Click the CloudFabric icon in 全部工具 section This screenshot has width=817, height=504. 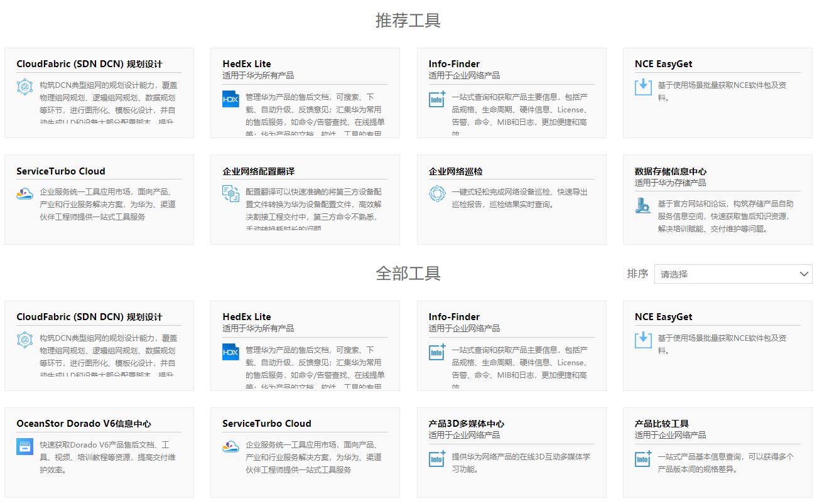click(x=25, y=340)
